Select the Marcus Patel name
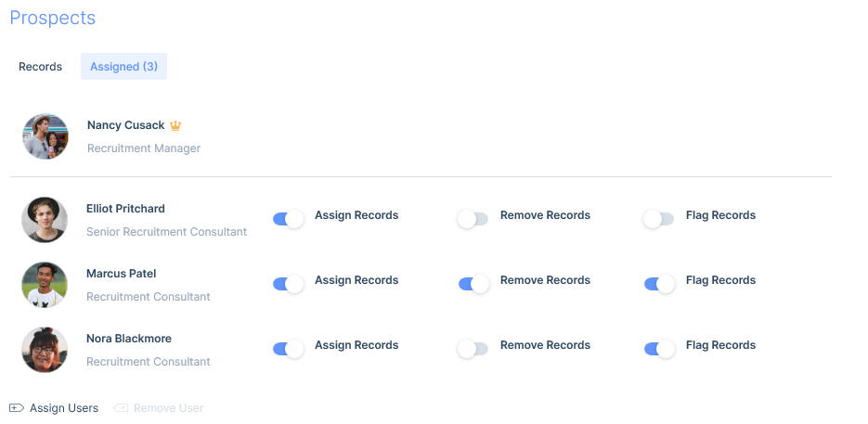Image resolution: width=868 pixels, height=424 pixels. (x=122, y=274)
